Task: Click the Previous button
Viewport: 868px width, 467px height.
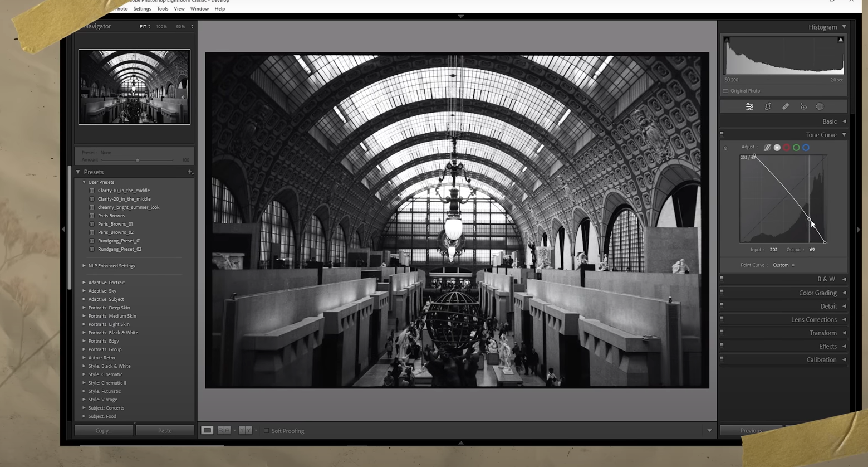Action: pos(750,430)
